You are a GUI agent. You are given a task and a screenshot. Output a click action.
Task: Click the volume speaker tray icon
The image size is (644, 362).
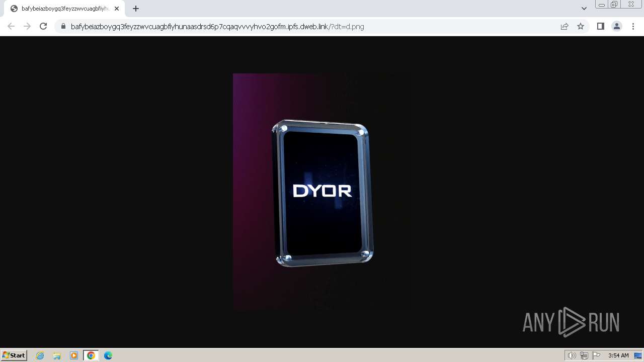(x=572, y=355)
